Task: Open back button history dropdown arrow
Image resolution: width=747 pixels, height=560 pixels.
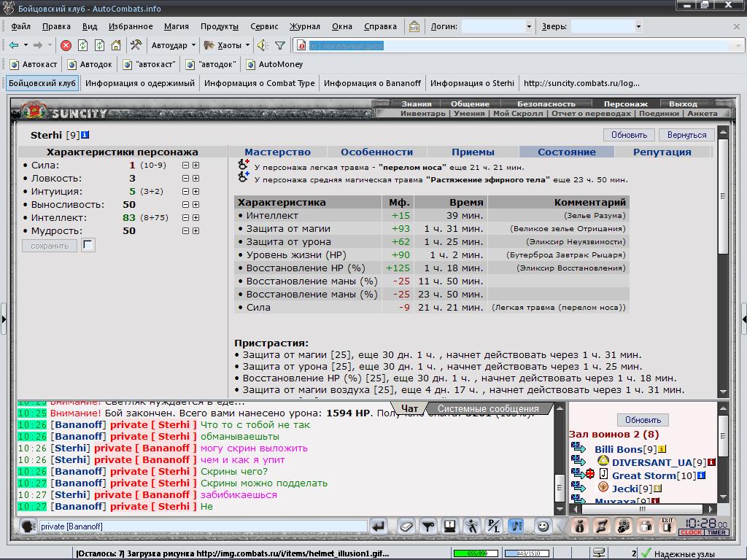Action: pos(26,45)
